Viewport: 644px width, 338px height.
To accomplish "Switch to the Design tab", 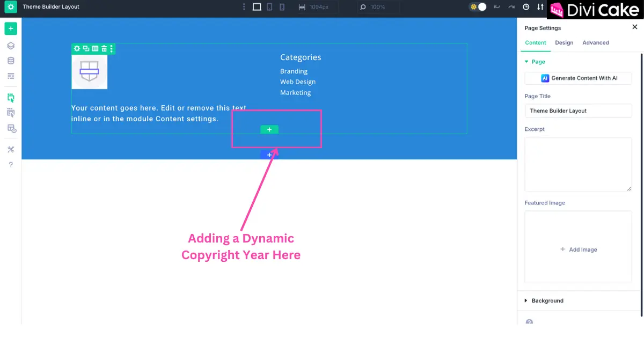I will tap(564, 43).
